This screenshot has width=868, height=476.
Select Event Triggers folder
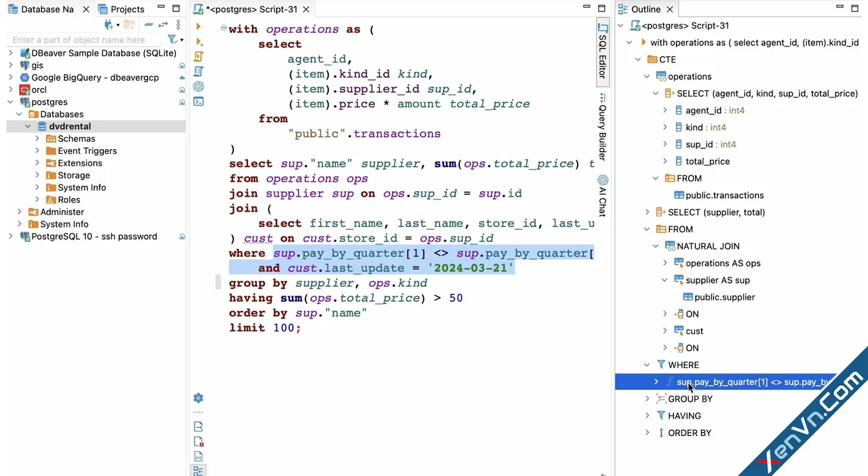point(87,151)
